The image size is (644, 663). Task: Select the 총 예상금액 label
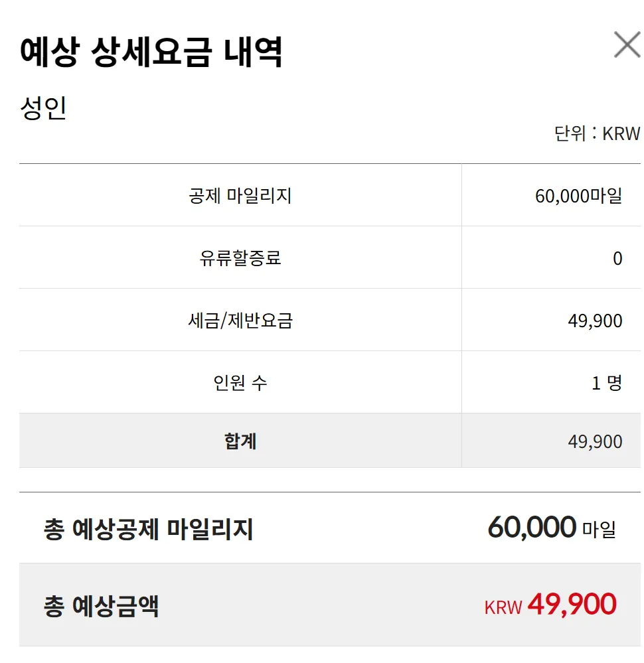pos(102,605)
